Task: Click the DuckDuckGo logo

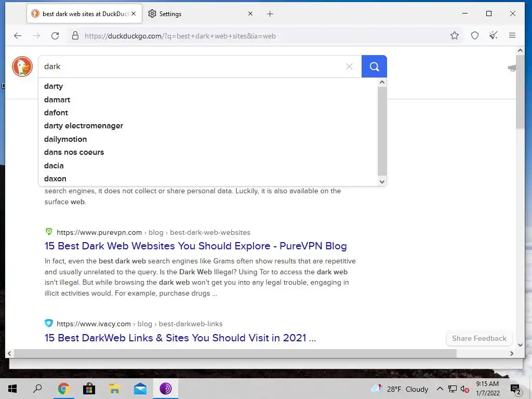Action: [x=22, y=66]
